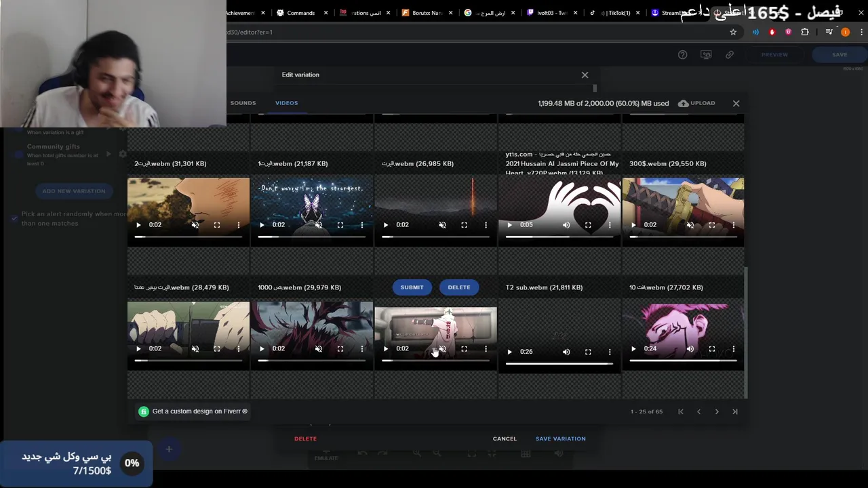Click CANCEL in Edit variation
This screenshot has width=868, height=488.
coord(505,439)
